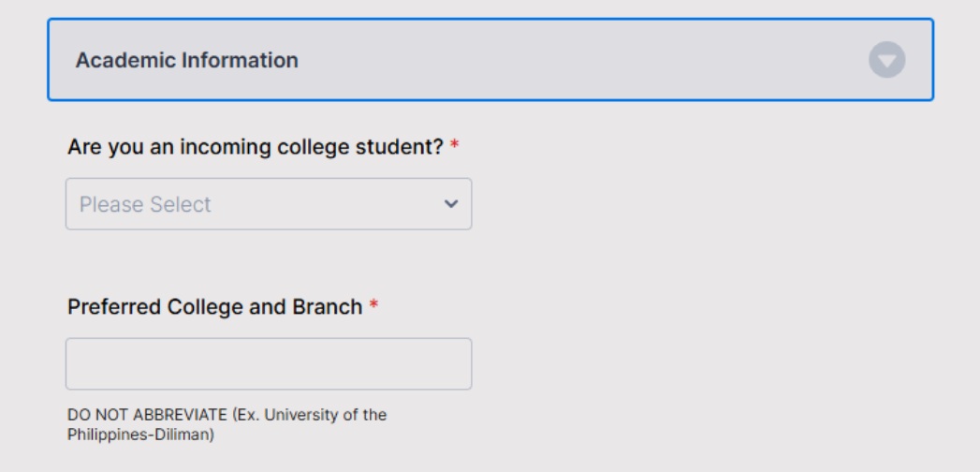Click the red asterisk beside Preferred College label
Viewport: 980px width, 472px height.
pos(373,305)
